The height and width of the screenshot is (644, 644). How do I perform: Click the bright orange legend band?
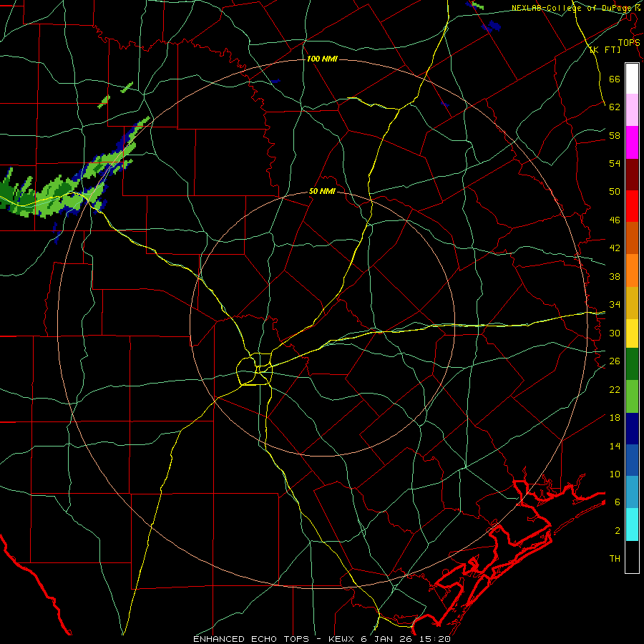[x=632, y=270]
